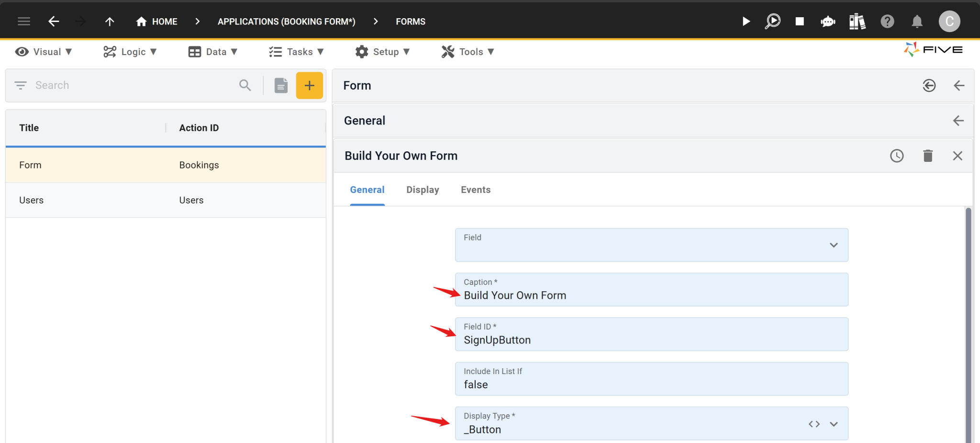Select the Users row in the list
This screenshot has width=980, height=443.
pos(96,200)
